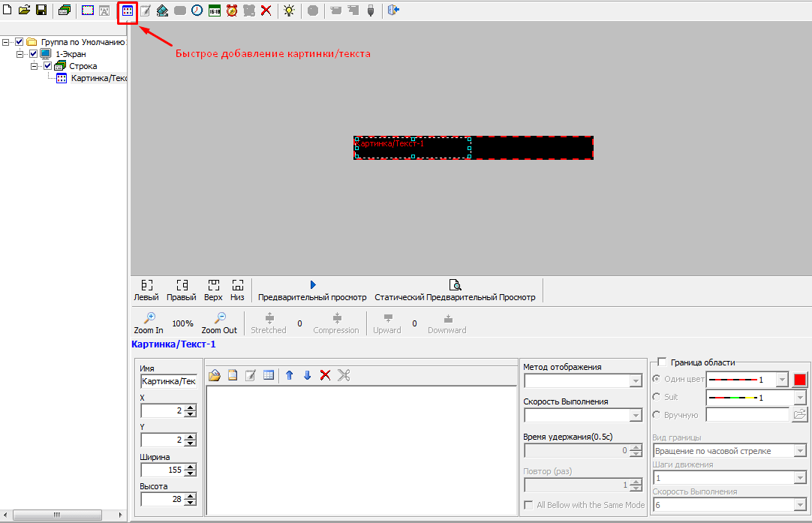Click the open file icon in the content editor toolbar
This screenshot has width=812, height=523.
pos(215,375)
